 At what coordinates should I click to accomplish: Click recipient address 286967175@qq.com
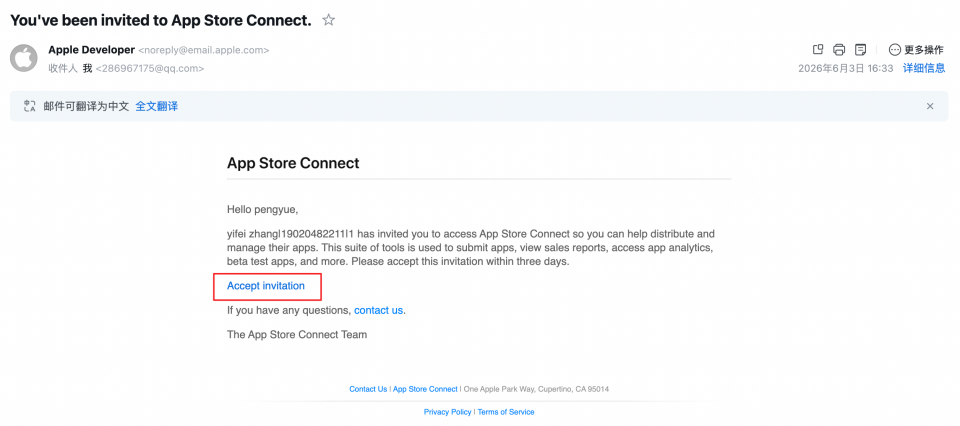150,69
